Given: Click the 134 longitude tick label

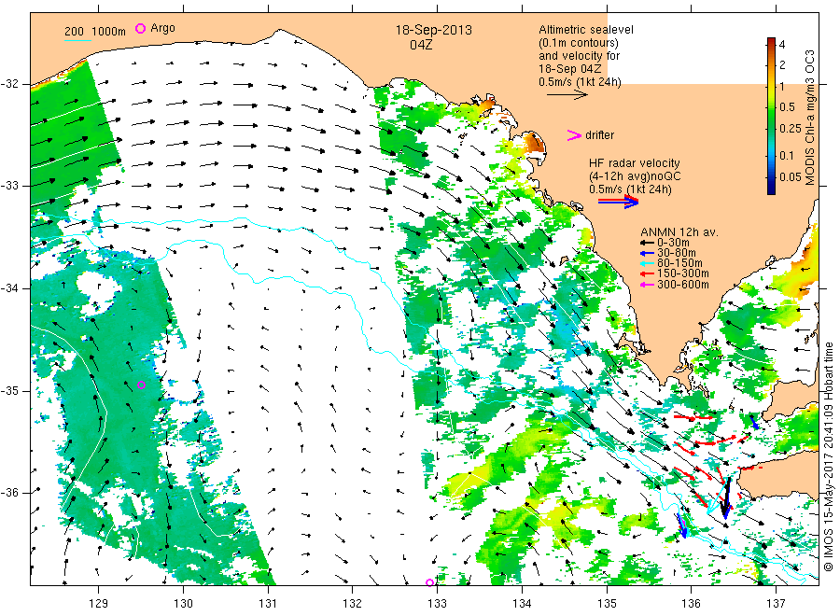Looking at the screenshot, I should tap(522, 604).
